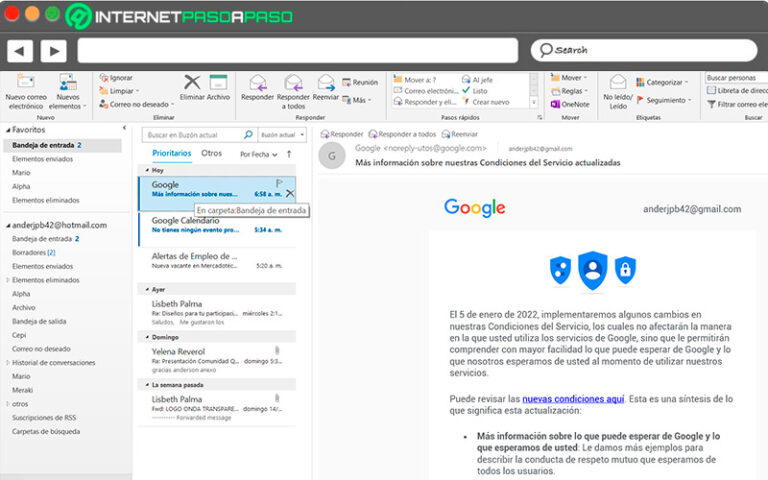The image size is (768, 480).
Task: Select the 'Al jefe' quick step
Action: [477, 79]
